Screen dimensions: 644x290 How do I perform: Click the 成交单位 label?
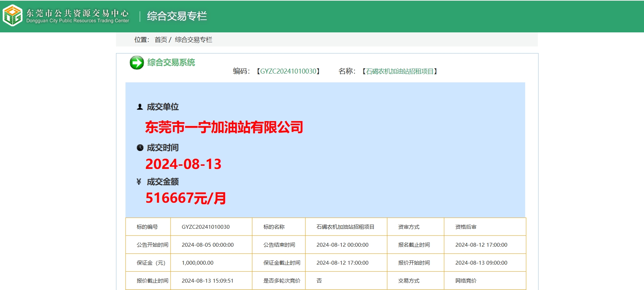click(x=163, y=107)
